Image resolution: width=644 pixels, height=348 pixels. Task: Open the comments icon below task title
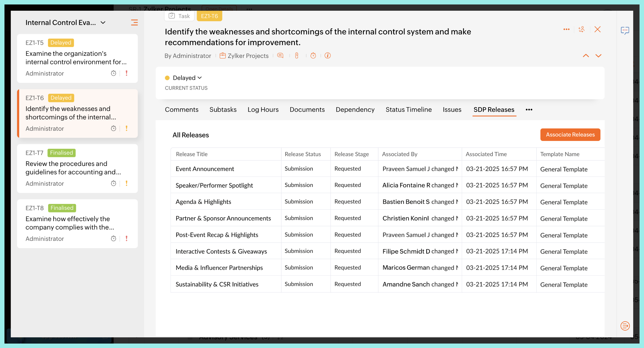[x=280, y=55]
